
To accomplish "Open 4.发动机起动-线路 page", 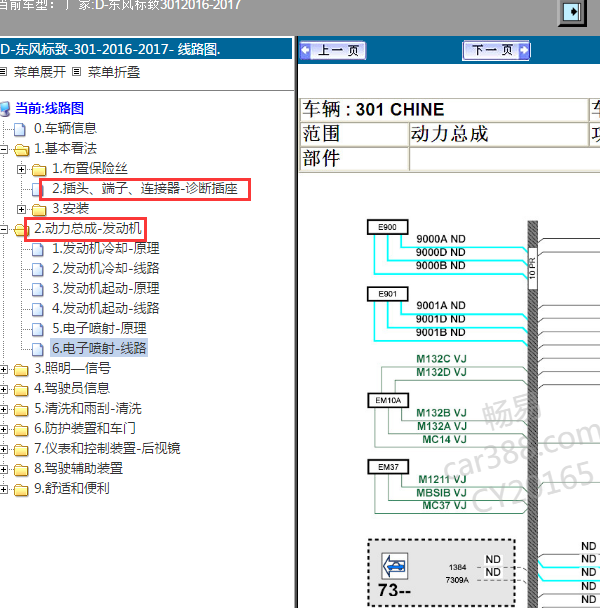I will pos(105,309).
